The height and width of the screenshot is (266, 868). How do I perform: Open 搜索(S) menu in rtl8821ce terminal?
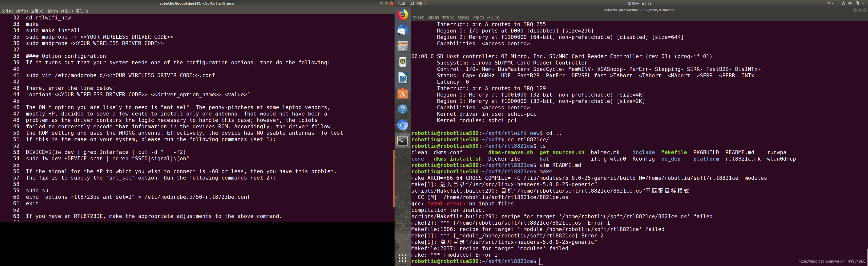point(463,18)
